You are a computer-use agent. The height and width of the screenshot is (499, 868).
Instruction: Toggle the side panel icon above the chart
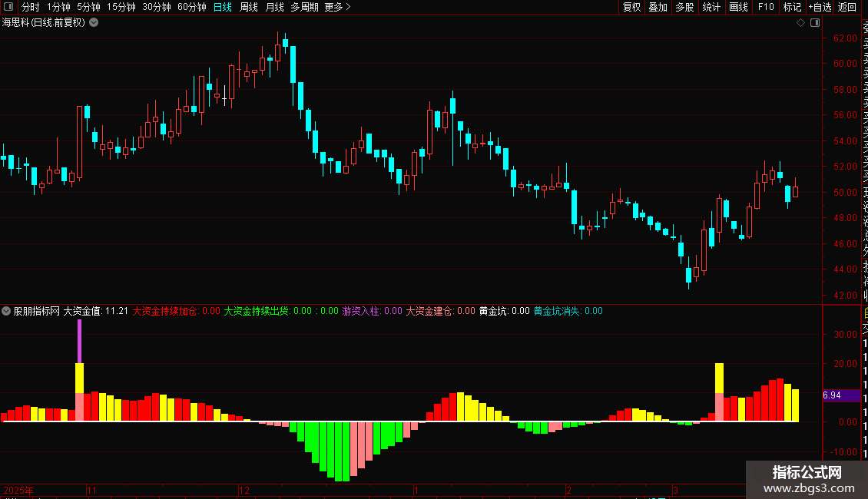815,22
